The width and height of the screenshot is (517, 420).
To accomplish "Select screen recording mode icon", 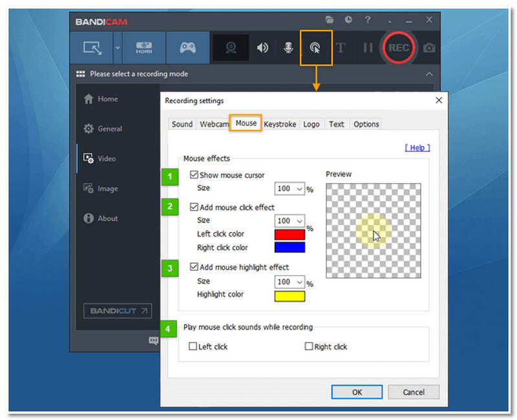I will tap(92, 48).
